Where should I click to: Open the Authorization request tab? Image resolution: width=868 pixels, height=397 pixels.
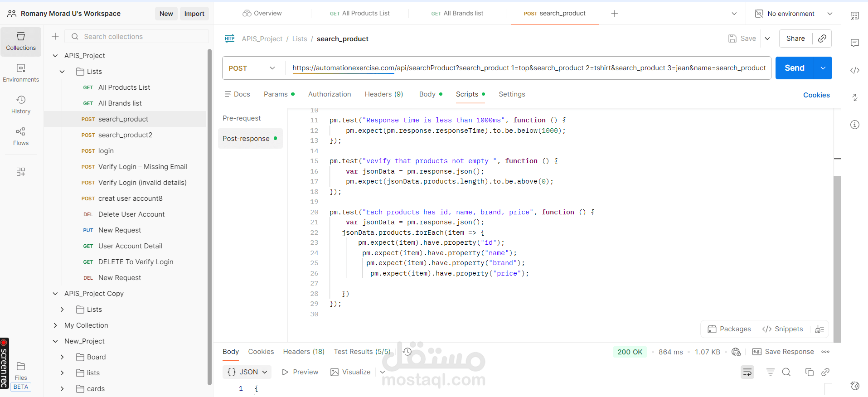pos(330,94)
